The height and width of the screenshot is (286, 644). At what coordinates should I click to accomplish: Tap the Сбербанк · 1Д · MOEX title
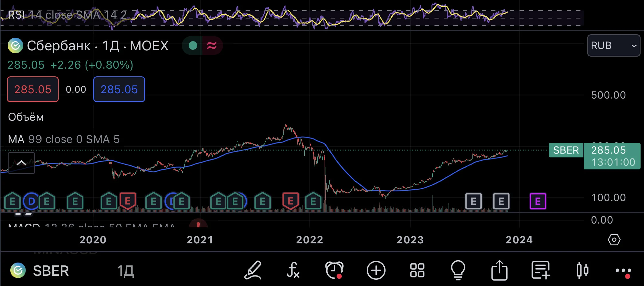[98, 45]
